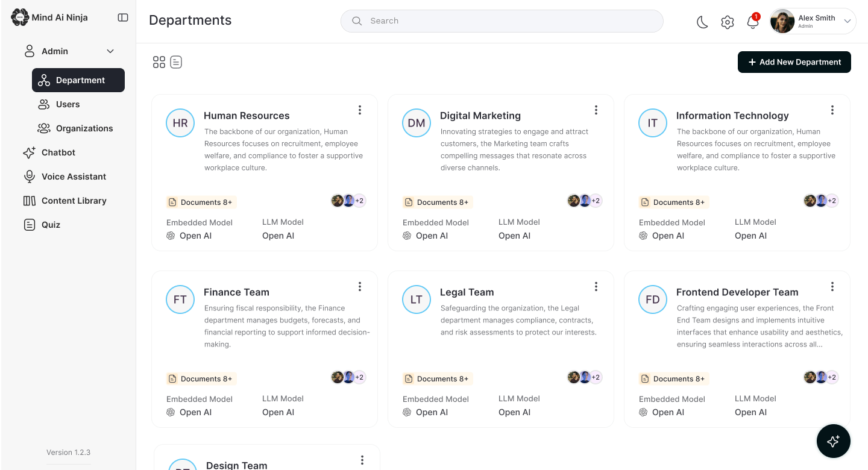Open options menu for Human Resources card
The height and width of the screenshot is (470, 868).
(360, 110)
